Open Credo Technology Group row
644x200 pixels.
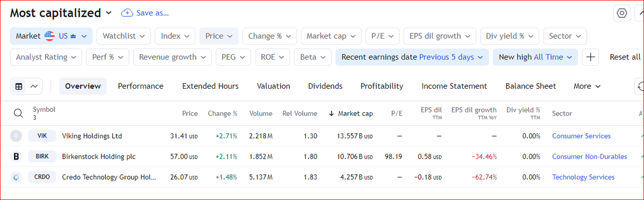[109, 177]
